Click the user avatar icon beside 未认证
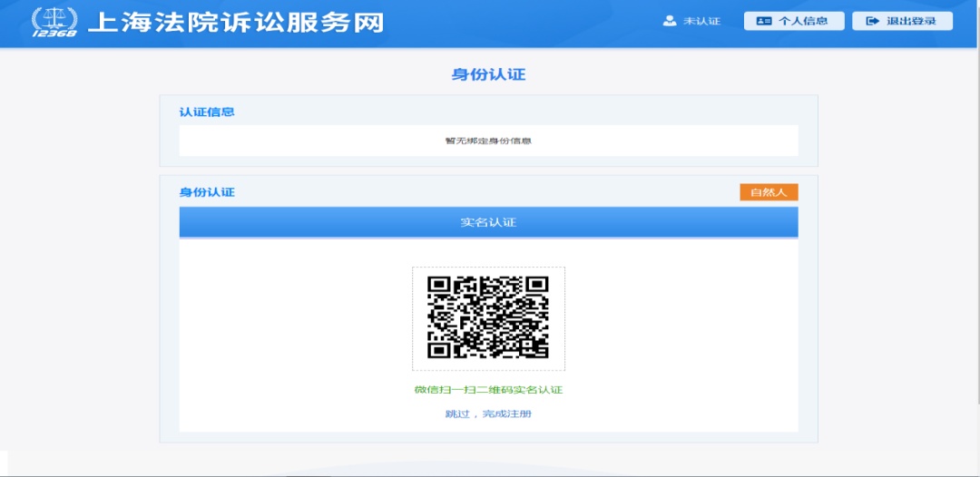The height and width of the screenshot is (477, 980). 670,21
